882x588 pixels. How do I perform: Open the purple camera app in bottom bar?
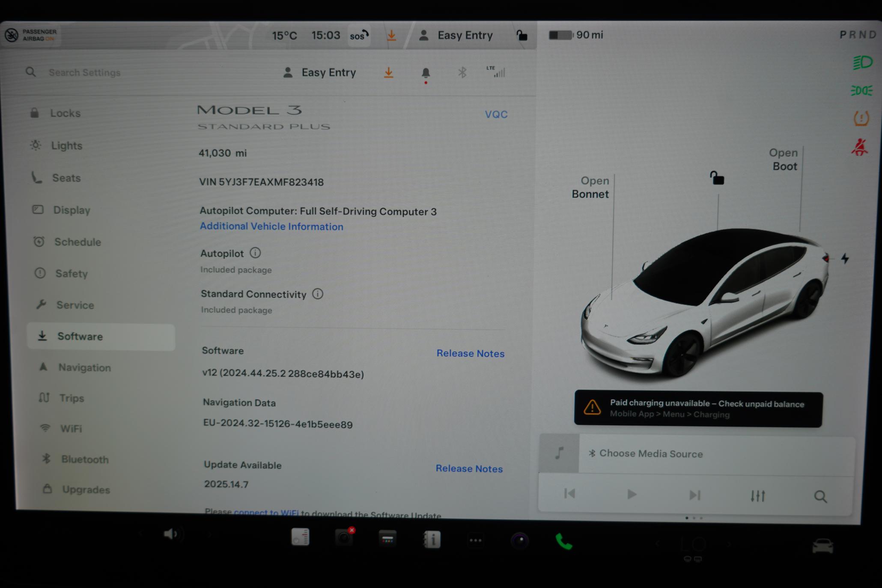click(520, 541)
